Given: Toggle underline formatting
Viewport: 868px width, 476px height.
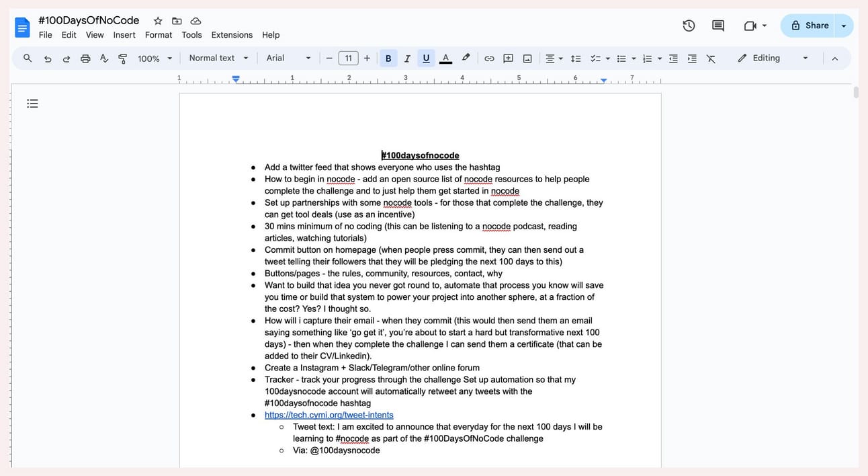Looking at the screenshot, I should pos(426,58).
